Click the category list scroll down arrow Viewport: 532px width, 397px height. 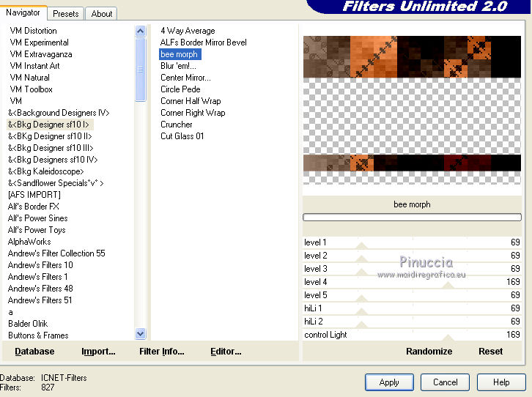(x=140, y=333)
